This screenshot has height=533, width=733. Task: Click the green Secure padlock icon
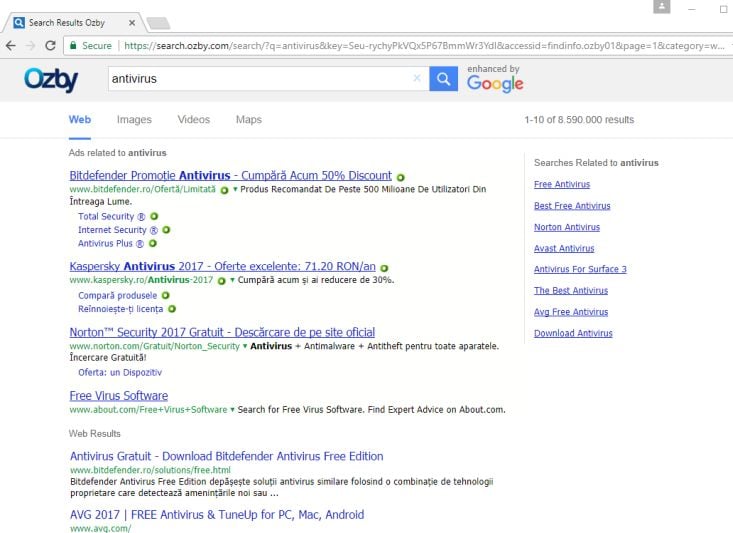click(73, 45)
